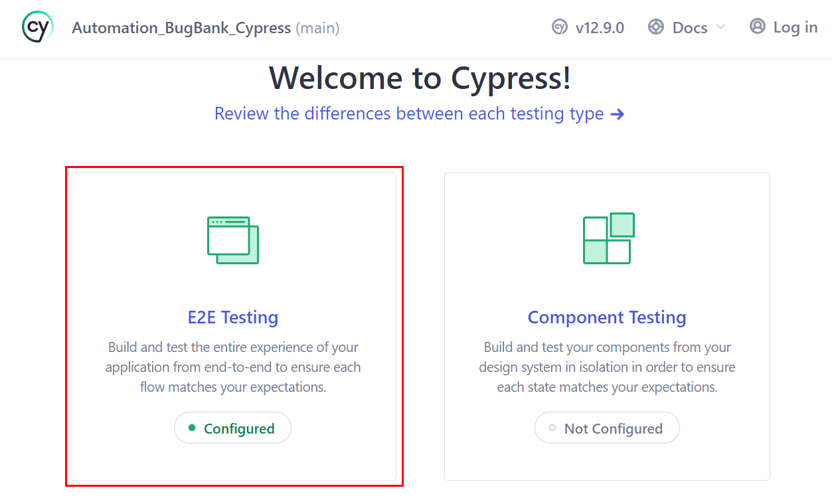Expand the Docs chevron in the header
Screen dimensions: 832x504
pos(721,28)
